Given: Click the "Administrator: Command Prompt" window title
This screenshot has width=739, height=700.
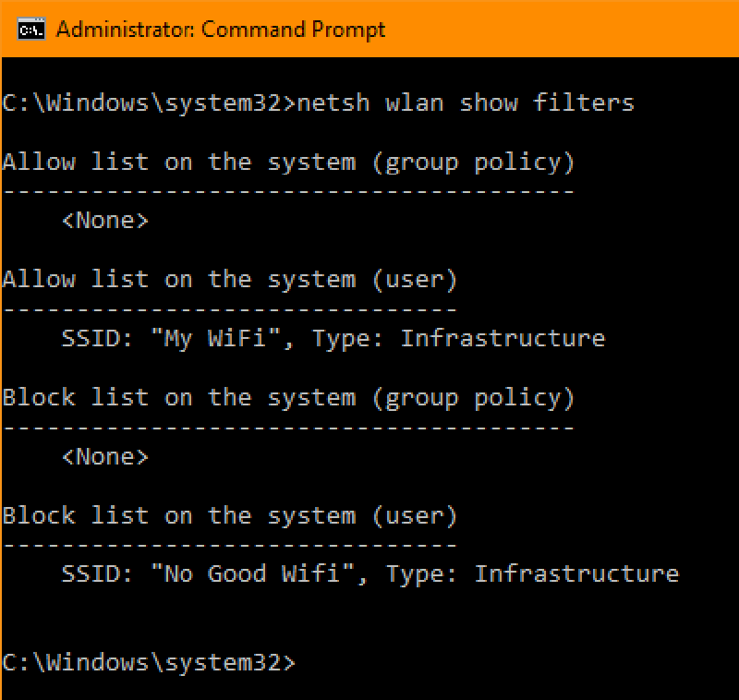Looking at the screenshot, I should pyautogui.click(x=221, y=30).
